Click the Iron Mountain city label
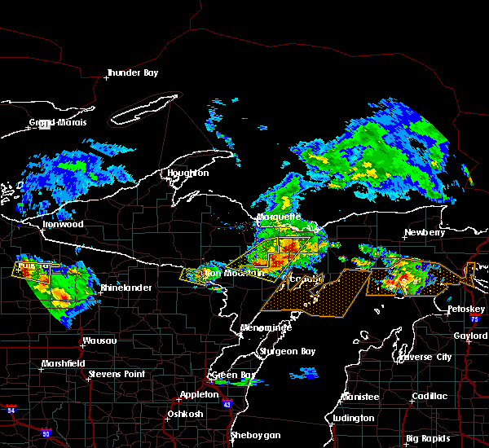The height and width of the screenshot is (448, 489). point(235,274)
